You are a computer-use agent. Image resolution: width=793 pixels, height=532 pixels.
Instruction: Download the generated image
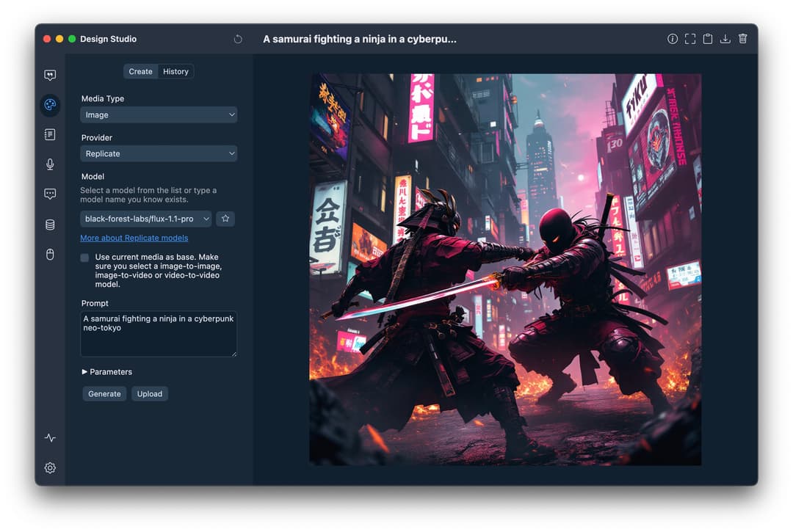(x=725, y=39)
